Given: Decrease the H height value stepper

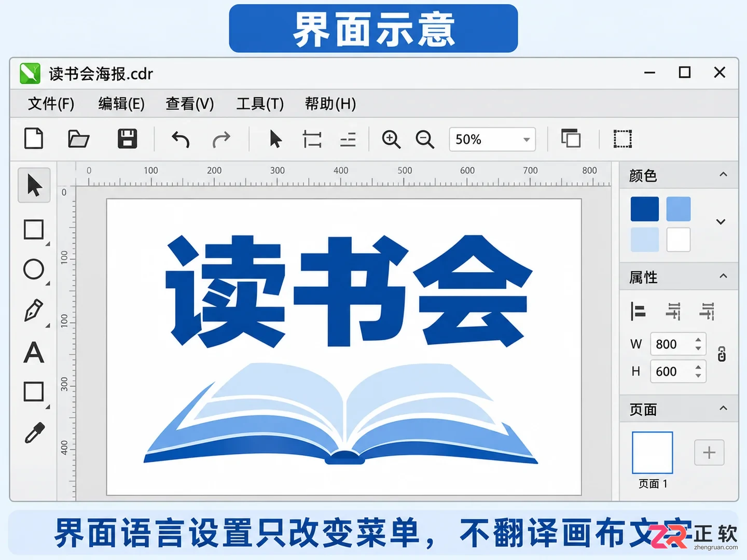Looking at the screenshot, I should click(698, 376).
